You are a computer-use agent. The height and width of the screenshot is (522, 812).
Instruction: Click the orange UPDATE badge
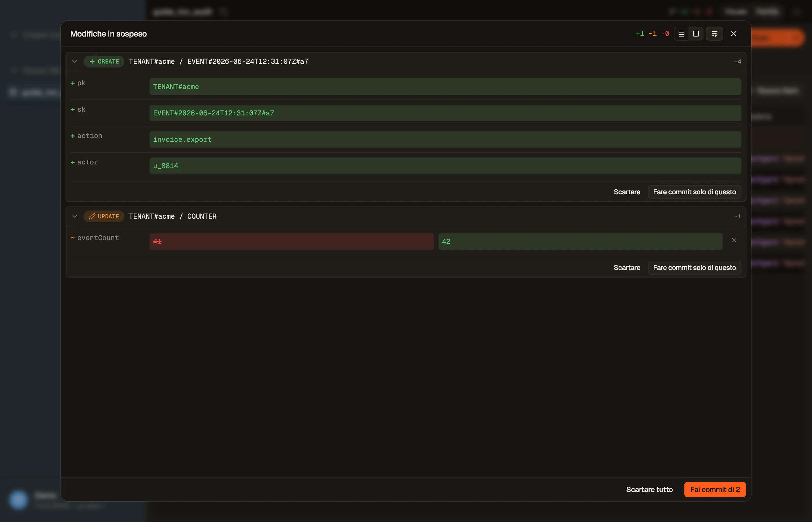point(104,216)
